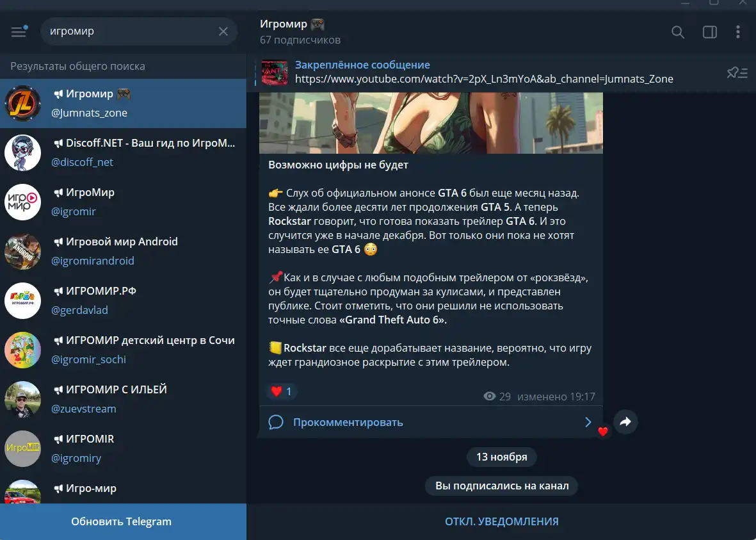The width and height of the screenshot is (756, 540).
Task: Click the yellow ИгроMIR avatar
Action: (x=22, y=449)
